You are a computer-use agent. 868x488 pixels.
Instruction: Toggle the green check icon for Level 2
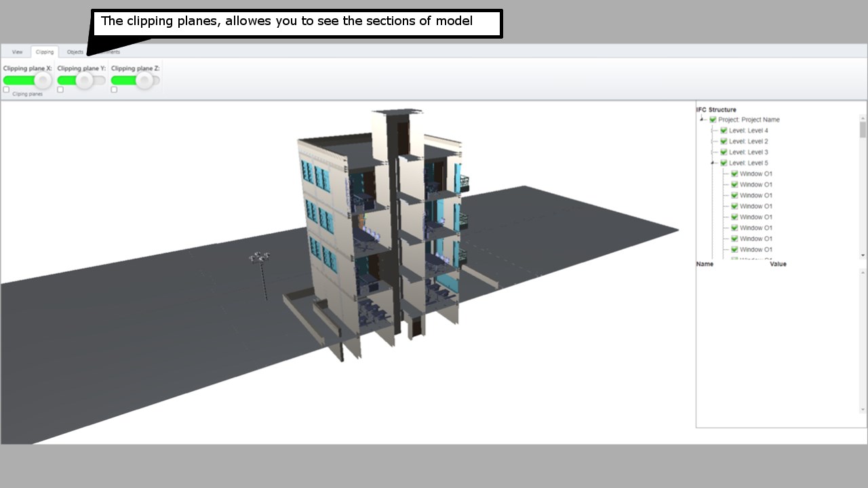pyautogui.click(x=723, y=141)
